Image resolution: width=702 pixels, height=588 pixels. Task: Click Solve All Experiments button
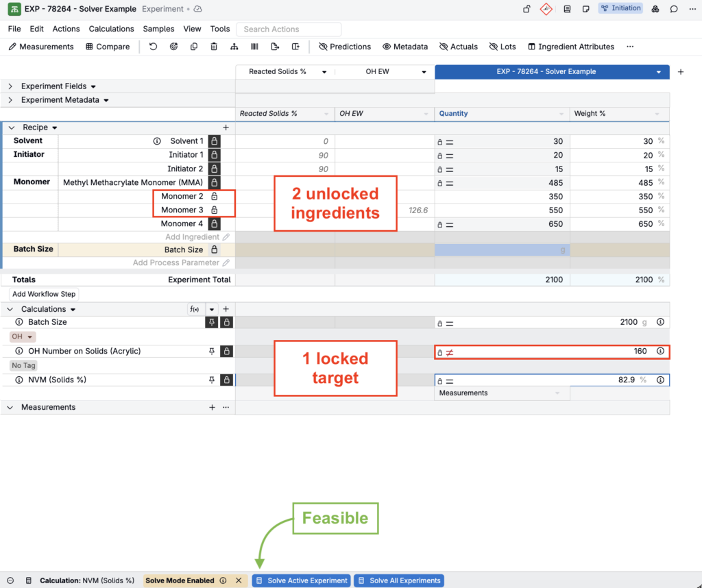[399, 580]
